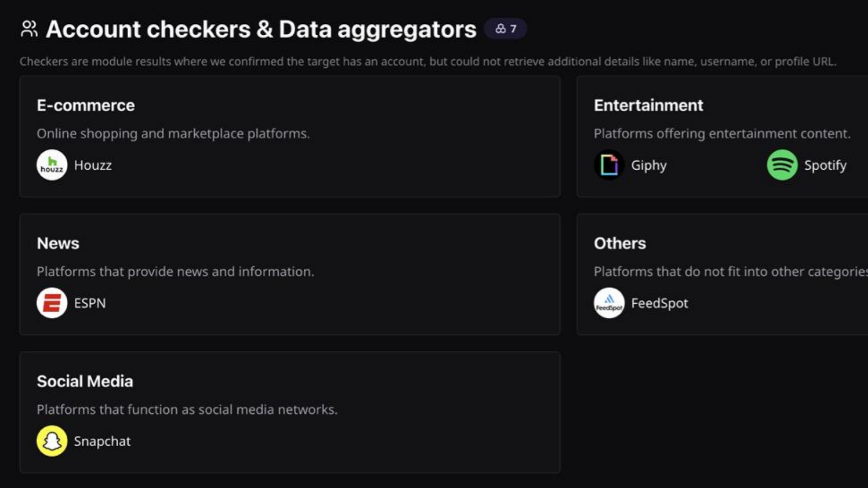Open the Houzz account result
The image size is (868, 488).
pyautogui.click(x=93, y=165)
